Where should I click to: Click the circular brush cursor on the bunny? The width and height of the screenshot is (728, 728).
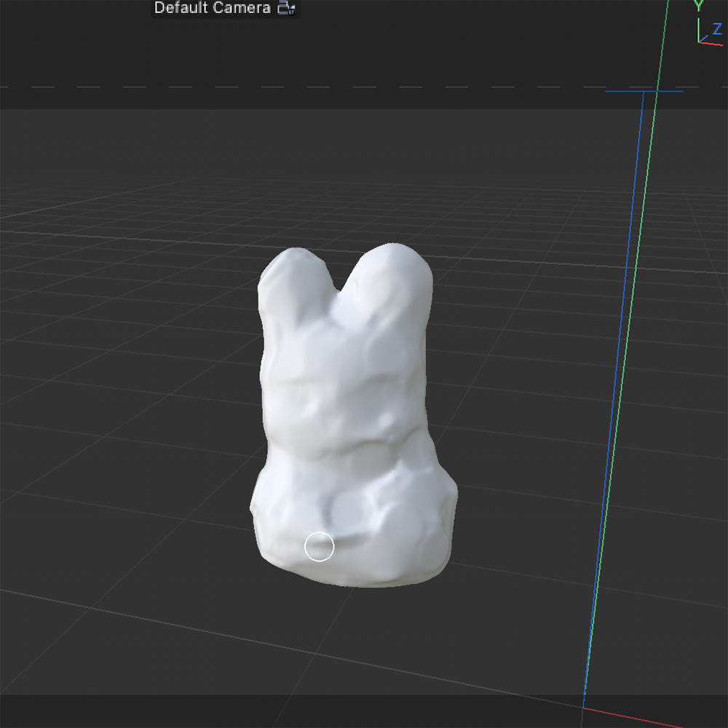click(x=318, y=547)
